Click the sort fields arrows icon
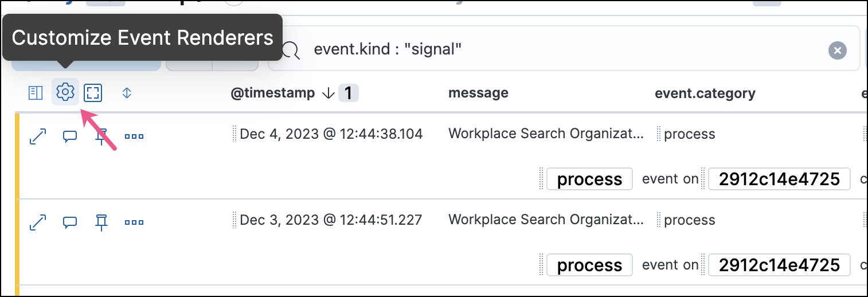This screenshot has height=297, width=868. tap(127, 92)
